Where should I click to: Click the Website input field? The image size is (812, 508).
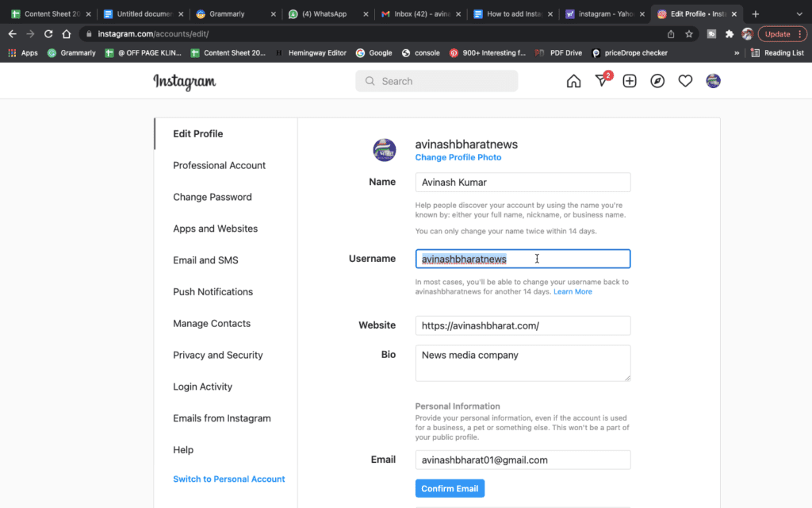click(523, 325)
